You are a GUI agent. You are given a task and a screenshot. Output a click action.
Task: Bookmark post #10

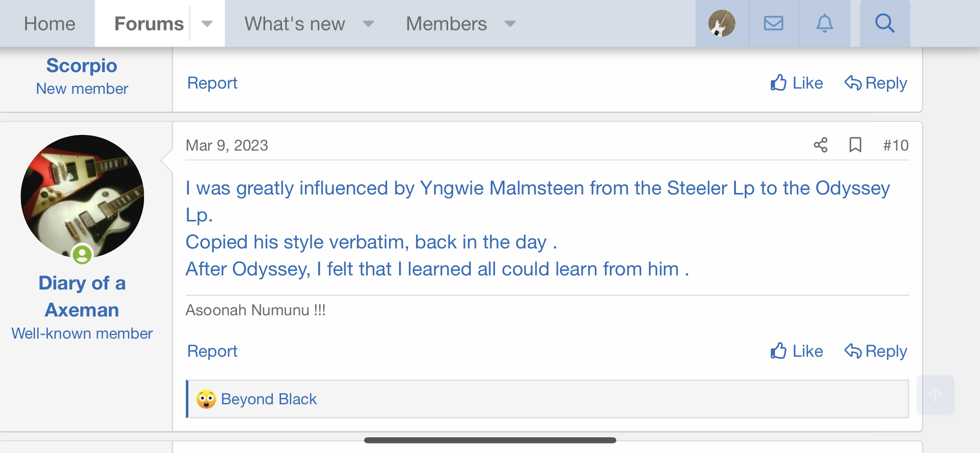click(x=855, y=145)
